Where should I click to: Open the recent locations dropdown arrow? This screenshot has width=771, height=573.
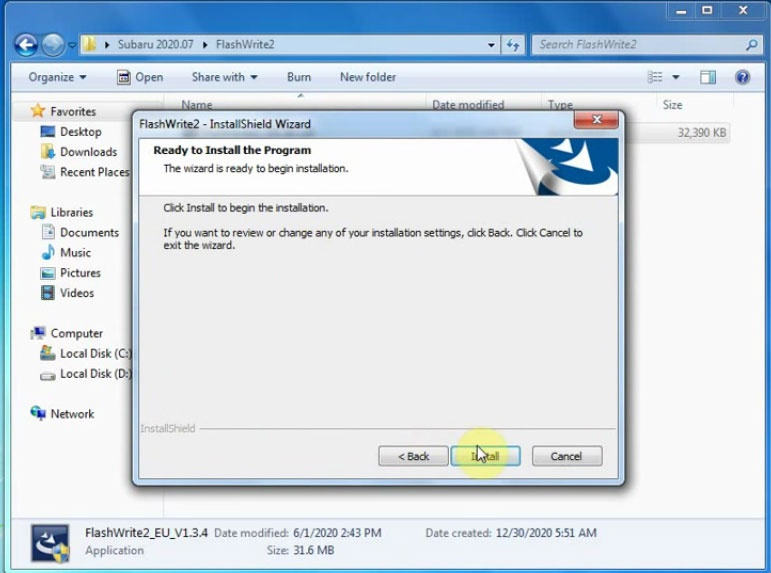[72, 45]
